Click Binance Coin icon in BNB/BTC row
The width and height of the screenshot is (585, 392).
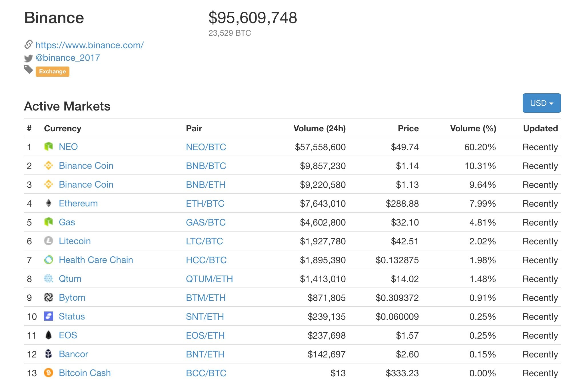pos(49,166)
